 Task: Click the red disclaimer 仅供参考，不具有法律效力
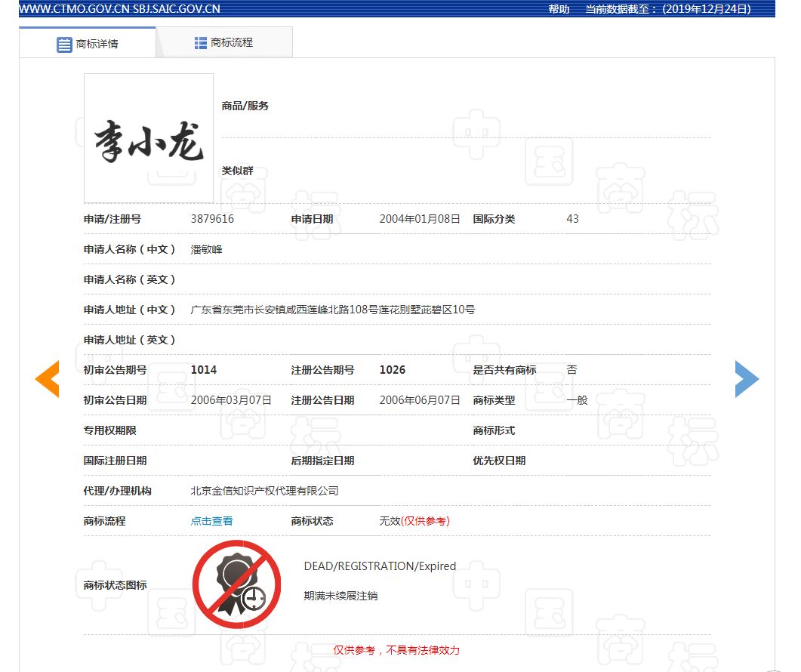[396, 650]
